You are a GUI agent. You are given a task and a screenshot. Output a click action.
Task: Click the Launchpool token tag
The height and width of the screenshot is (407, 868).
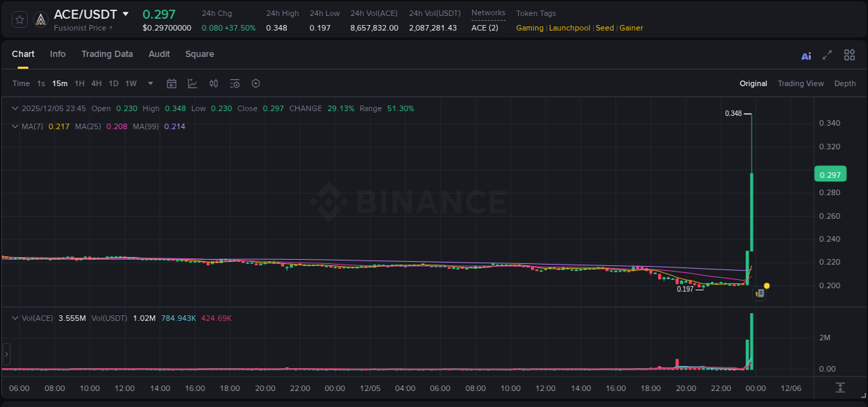pyautogui.click(x=569, y=28)
